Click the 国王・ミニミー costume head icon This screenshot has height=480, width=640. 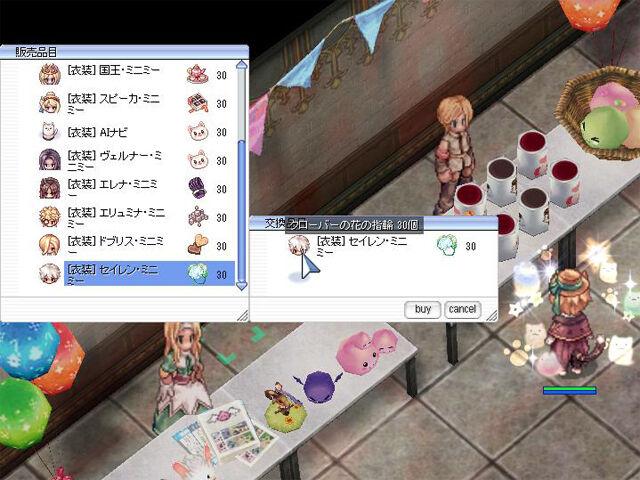50,75
